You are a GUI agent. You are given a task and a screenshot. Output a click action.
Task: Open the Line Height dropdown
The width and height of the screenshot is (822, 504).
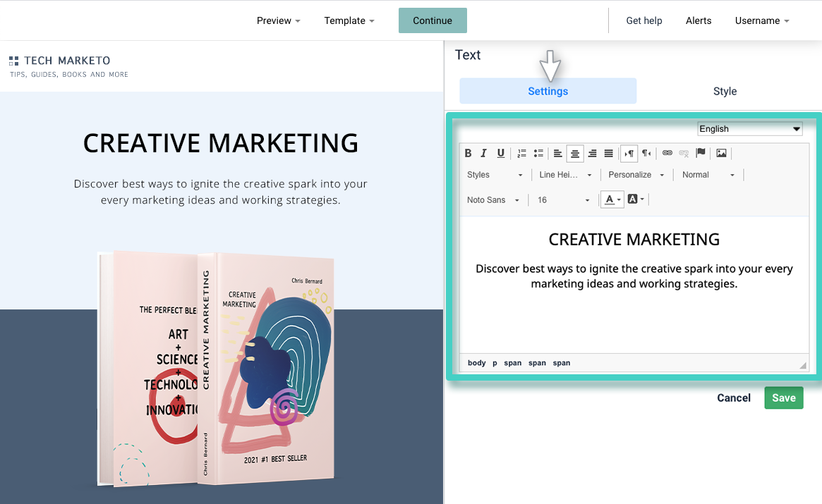pyautogui.click(x=565, y=175)
